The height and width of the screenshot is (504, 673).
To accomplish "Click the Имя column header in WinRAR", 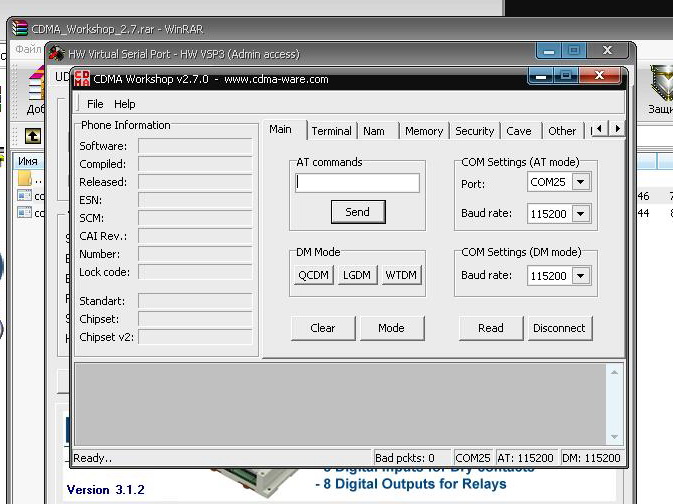I will click(28, 161).
